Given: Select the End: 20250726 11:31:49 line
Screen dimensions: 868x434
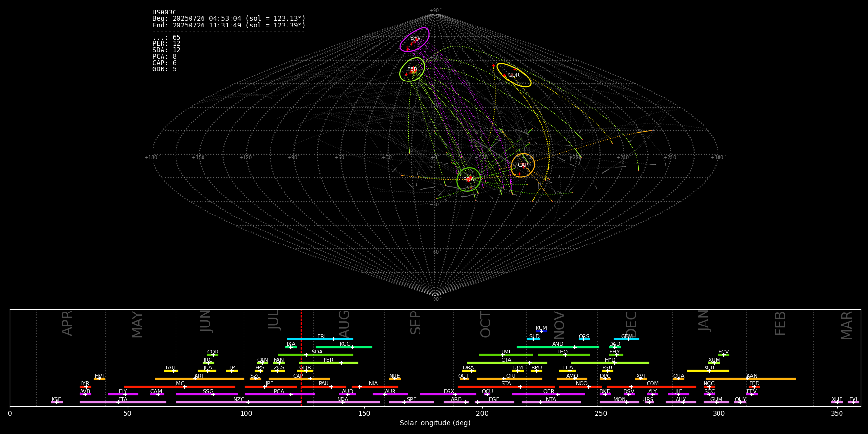Looking at the screenshot, I should tap(229, 25).
